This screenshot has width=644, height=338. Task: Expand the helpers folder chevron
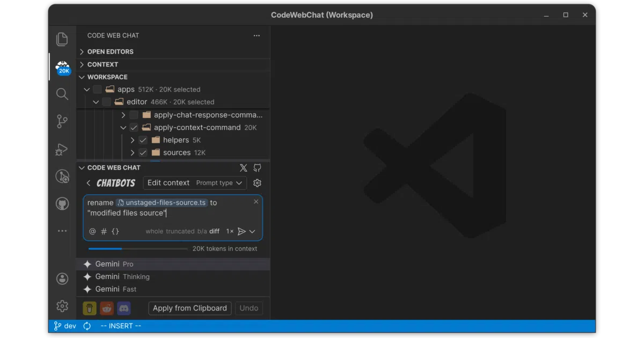point(133,140)
